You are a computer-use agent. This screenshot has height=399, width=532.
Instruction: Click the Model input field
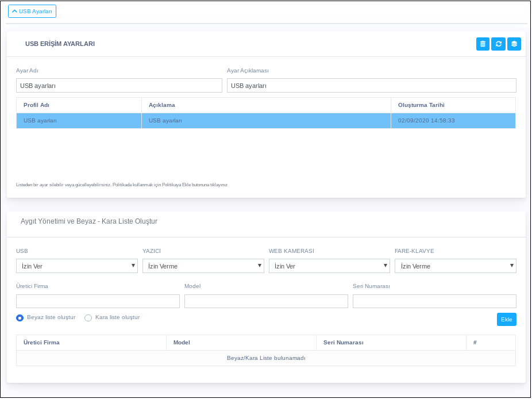click(x=266, y=301)
